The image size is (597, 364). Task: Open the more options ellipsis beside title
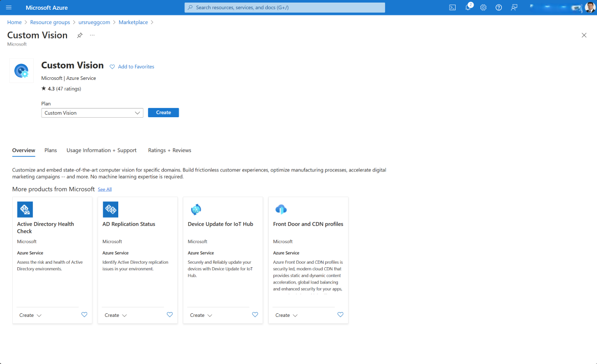pos(92,35)
